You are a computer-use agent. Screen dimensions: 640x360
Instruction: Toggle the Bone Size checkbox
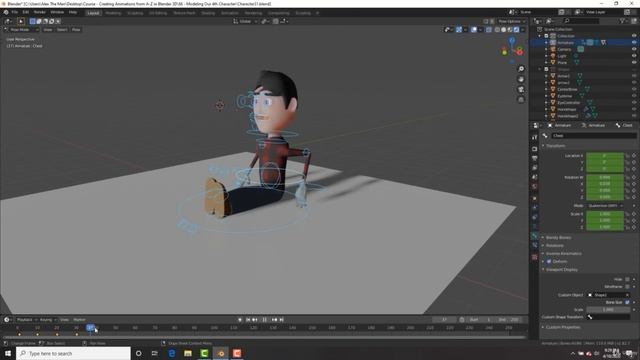[x=627, y=302]
